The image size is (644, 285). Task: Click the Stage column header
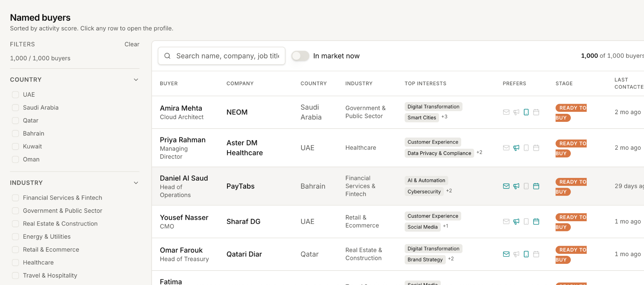(564, 83)
